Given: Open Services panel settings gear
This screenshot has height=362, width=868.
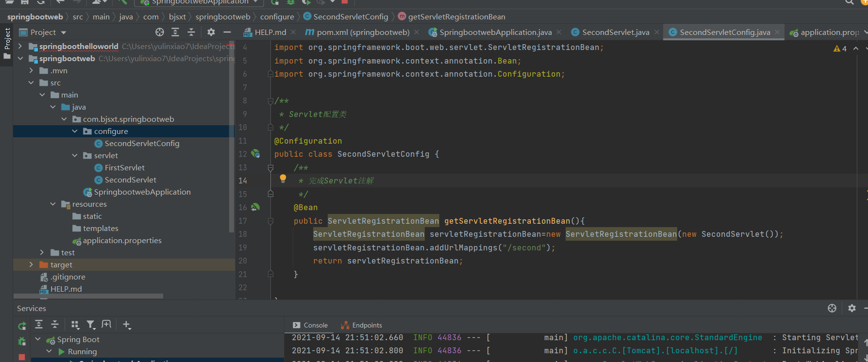Looking at the screenshot, I should point(851,308).
